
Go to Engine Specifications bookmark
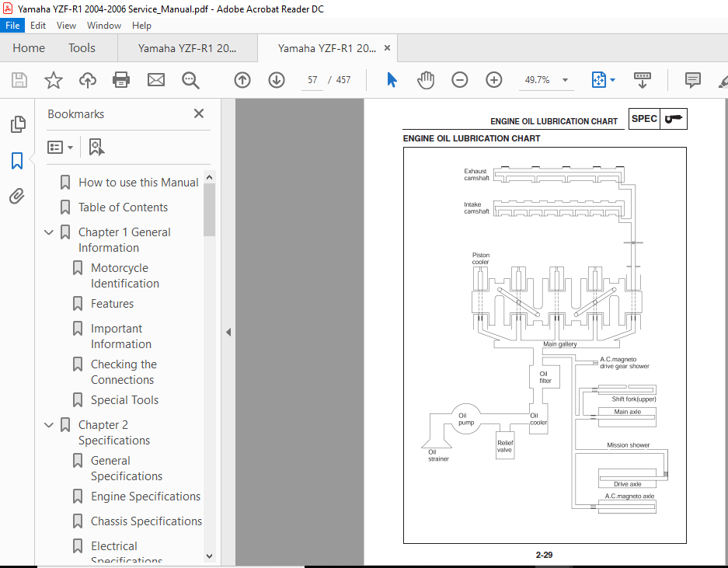(x=146, y=497)
